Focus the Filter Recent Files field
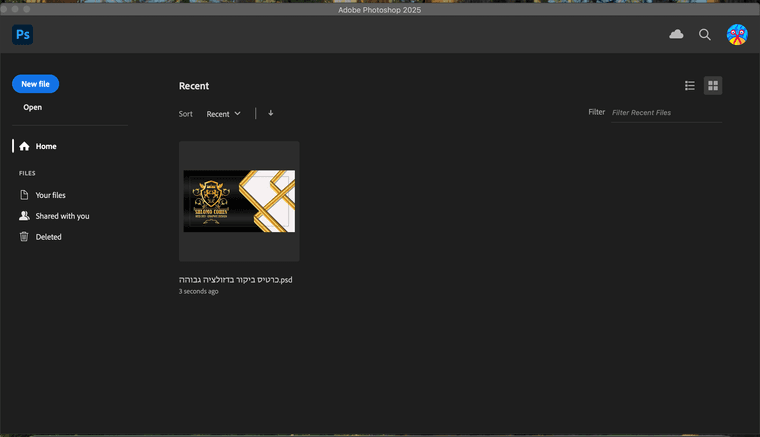 (665, 113)
